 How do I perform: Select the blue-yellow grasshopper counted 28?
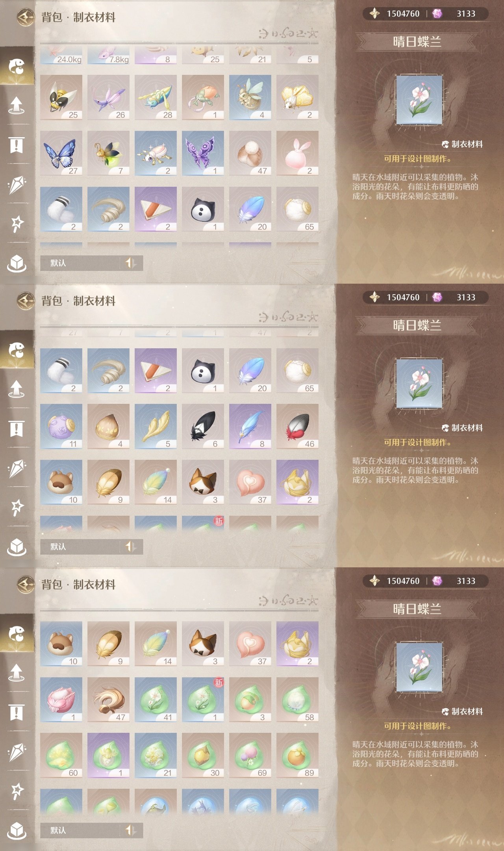tap(156, 97)
